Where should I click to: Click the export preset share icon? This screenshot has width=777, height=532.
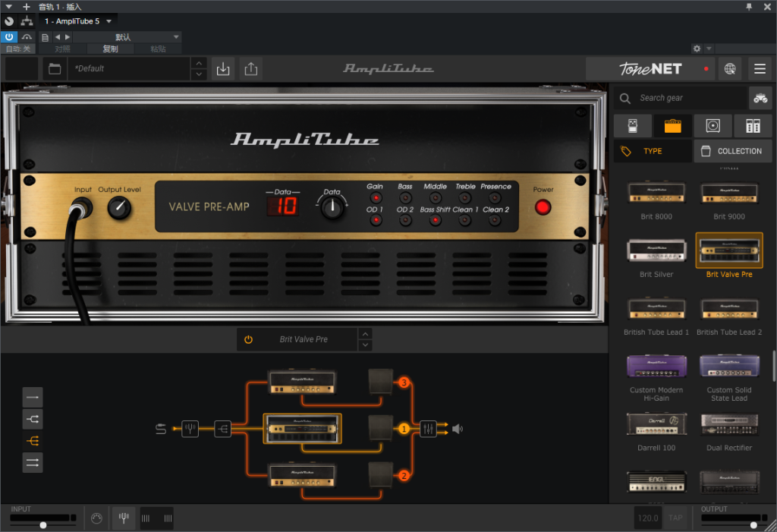[251, 69]
